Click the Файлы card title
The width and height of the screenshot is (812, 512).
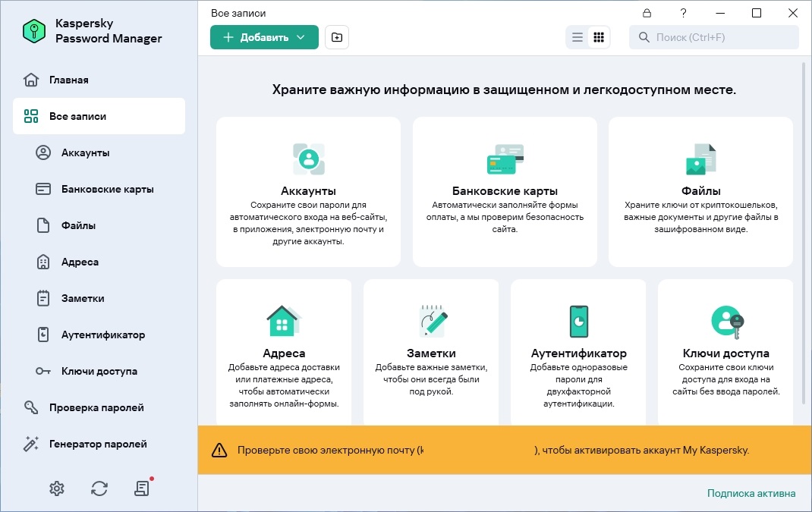pos(700,191)
